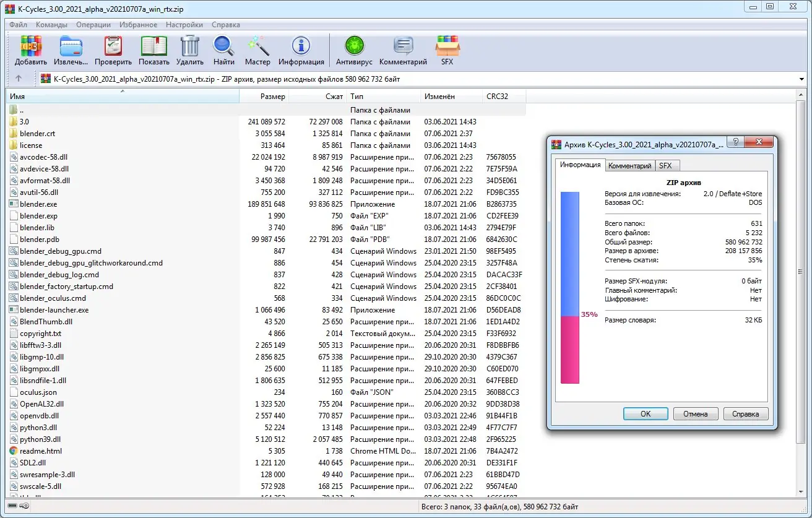Click the key icon in the status bar
Screen dimensions: 812x518
24,506
